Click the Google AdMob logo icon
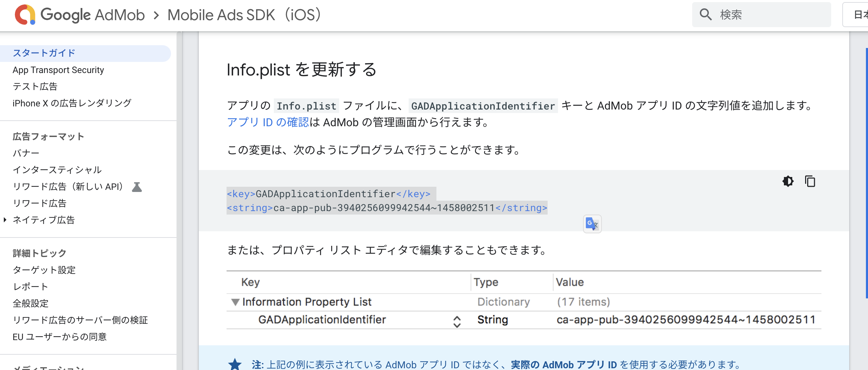This screenshot has height=370, width=868. [25, 15]
